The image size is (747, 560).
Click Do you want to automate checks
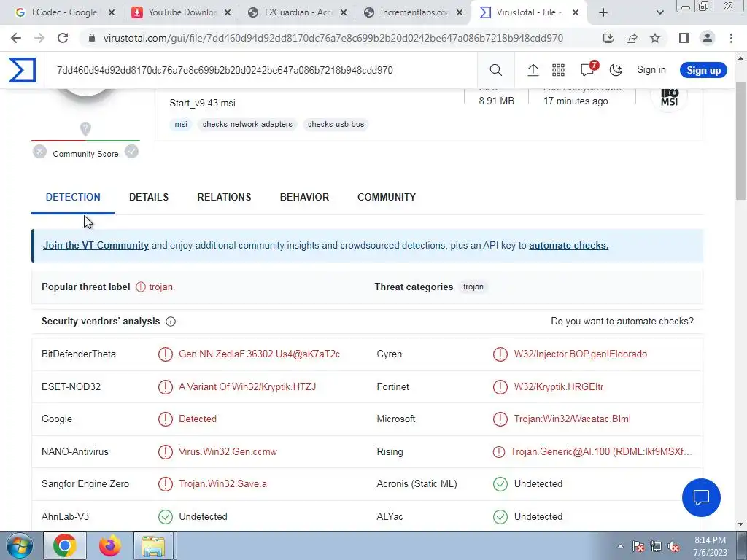click(x=622, y=321)
